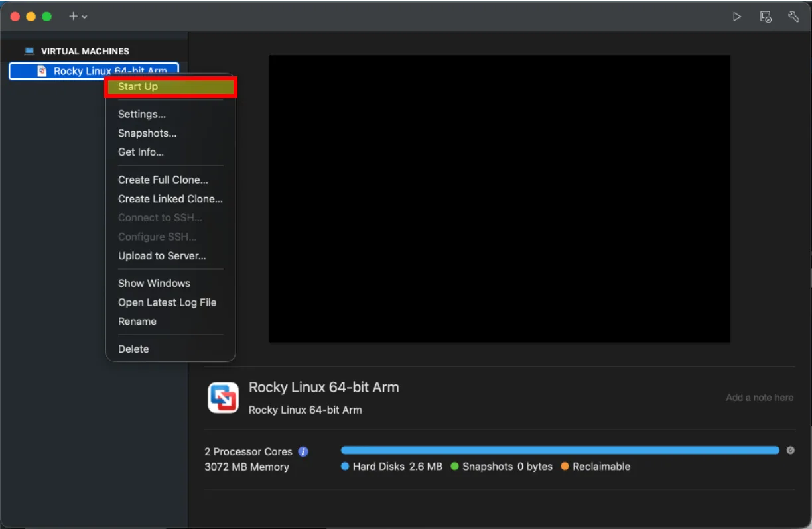Screen dimensions: 812x529
Task: Click the Virtual Machines computer icon
Action: coord(29,51)
